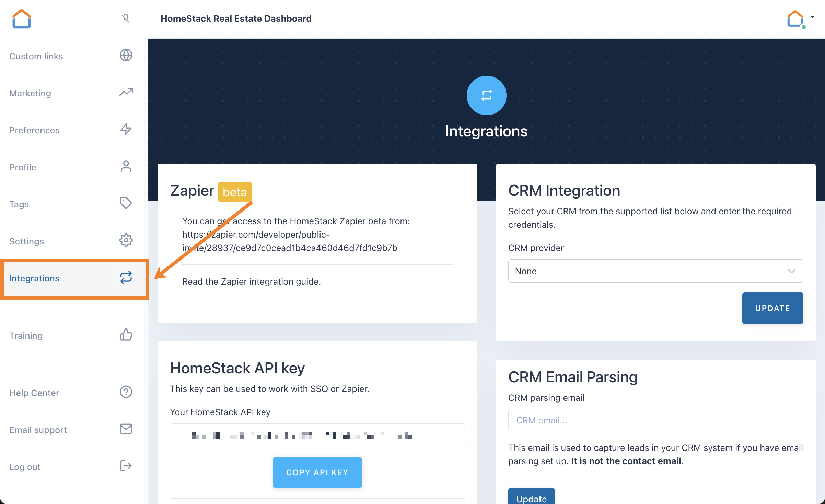The image size is (825, 504).
Task: Click the Email support envelope icon
Action: pos(126,429)
